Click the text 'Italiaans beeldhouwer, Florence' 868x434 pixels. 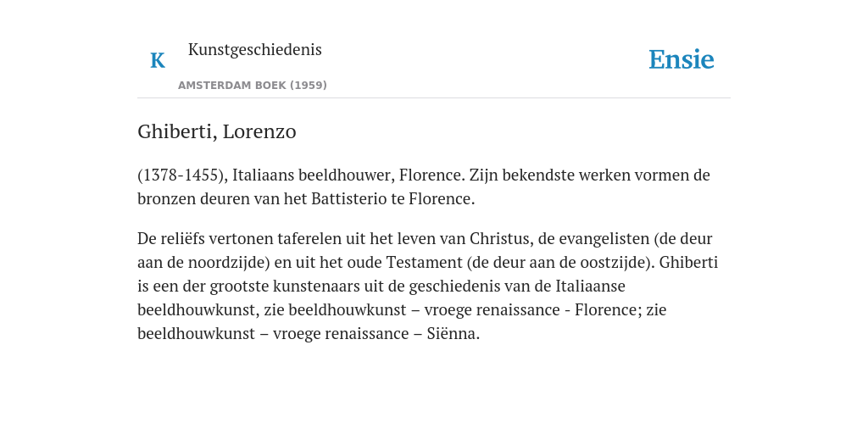point(347,175)
